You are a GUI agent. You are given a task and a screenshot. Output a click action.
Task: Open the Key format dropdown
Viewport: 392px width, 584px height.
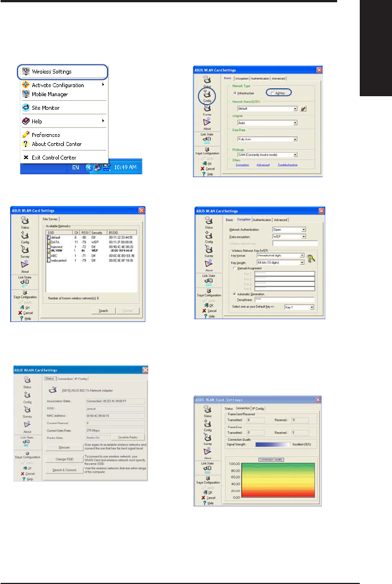tap(281, 256)
